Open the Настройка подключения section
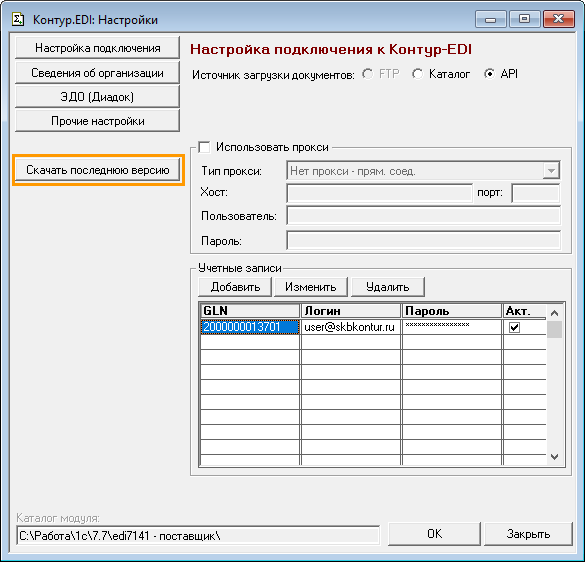 point(97,48)
